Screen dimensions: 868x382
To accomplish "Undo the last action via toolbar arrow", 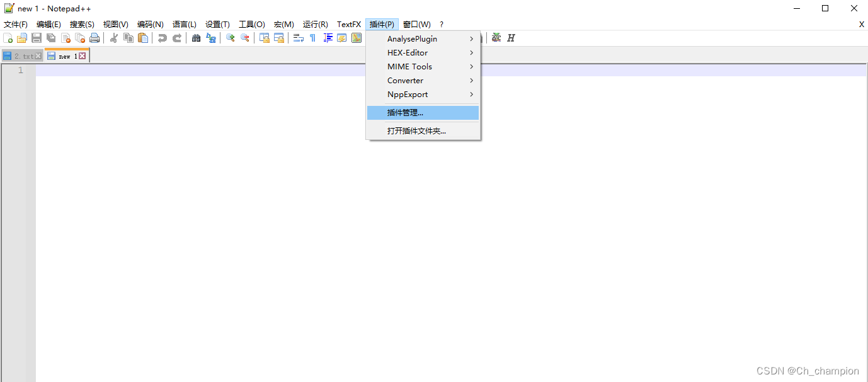I will tap(163, 38).
